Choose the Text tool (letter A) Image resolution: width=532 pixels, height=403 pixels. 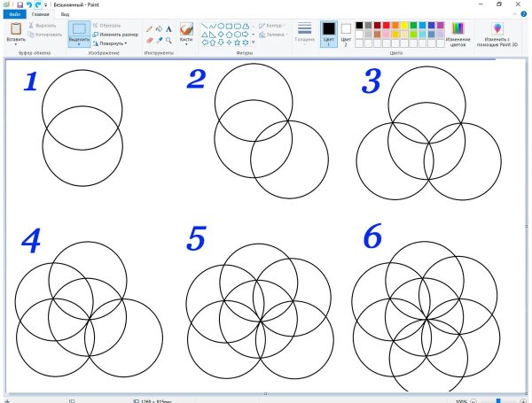[168, 28]
